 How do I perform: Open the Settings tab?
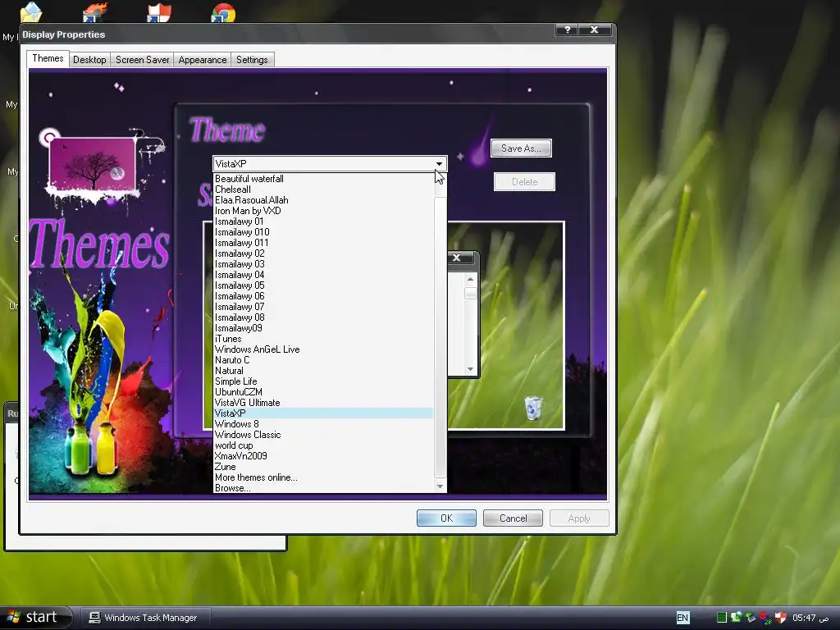point(252,60)
